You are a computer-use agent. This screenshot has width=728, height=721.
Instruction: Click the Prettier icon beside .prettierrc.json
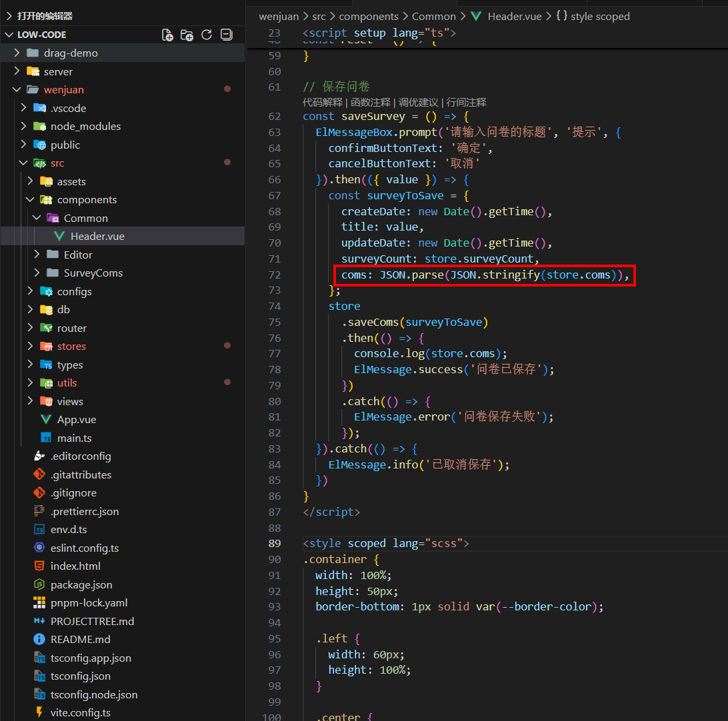coord(39,511)
